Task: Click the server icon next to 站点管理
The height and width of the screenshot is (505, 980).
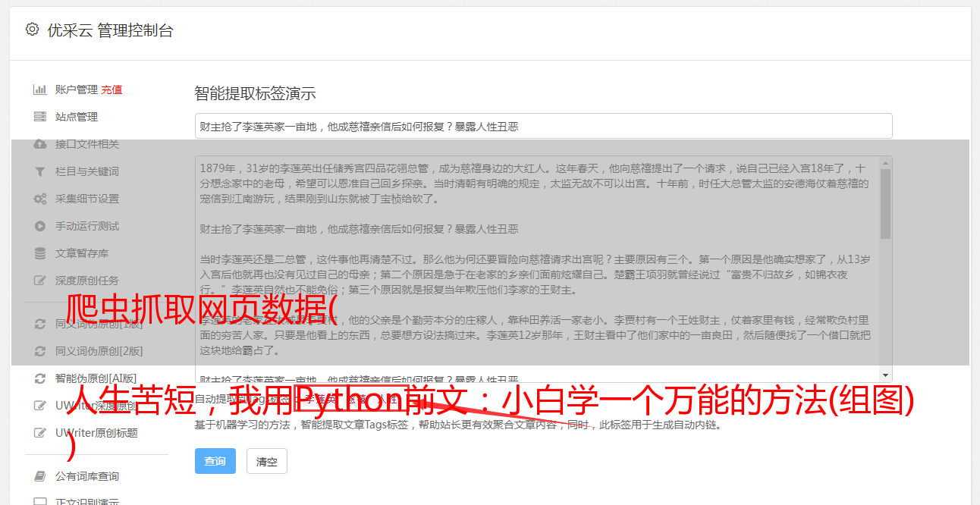Action: [40, 117]
